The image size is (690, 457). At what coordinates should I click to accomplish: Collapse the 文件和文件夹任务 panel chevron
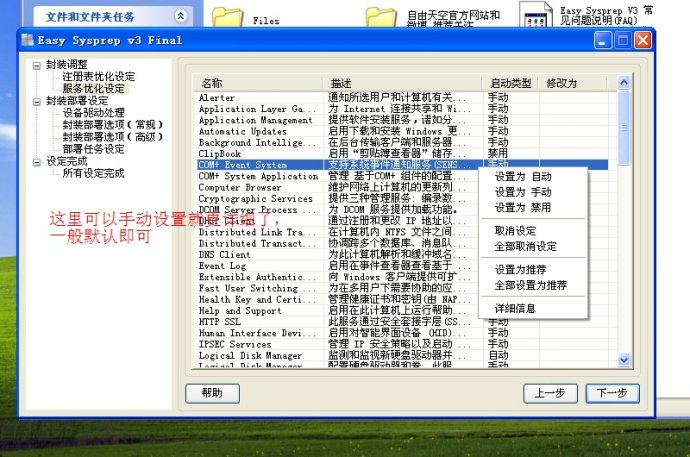(180, 16)
